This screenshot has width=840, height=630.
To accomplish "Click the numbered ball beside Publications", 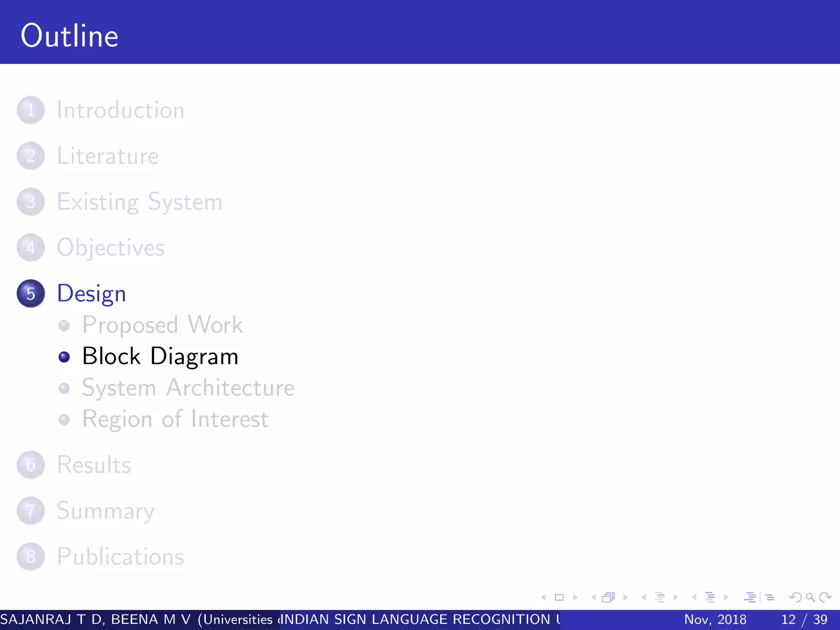I will 31,557.
